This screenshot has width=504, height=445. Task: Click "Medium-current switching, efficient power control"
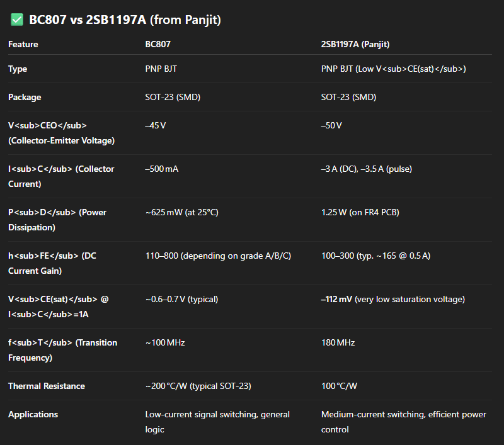(404, 422)
